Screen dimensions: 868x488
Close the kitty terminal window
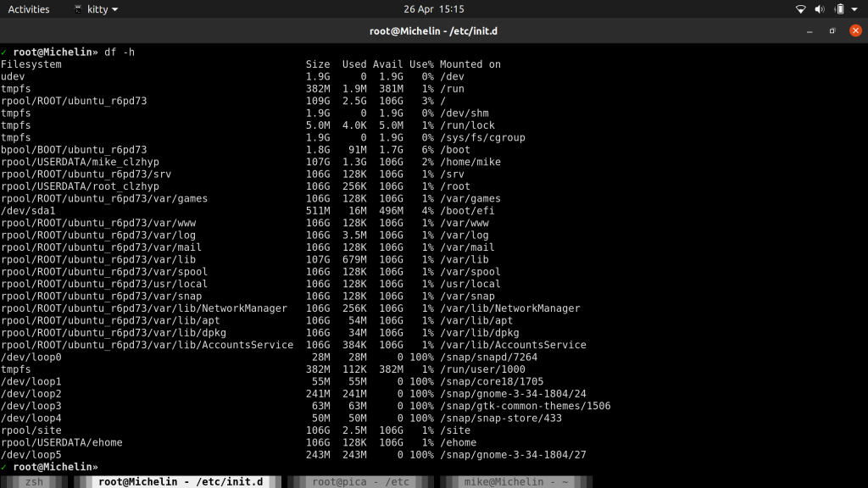point(855,31)
